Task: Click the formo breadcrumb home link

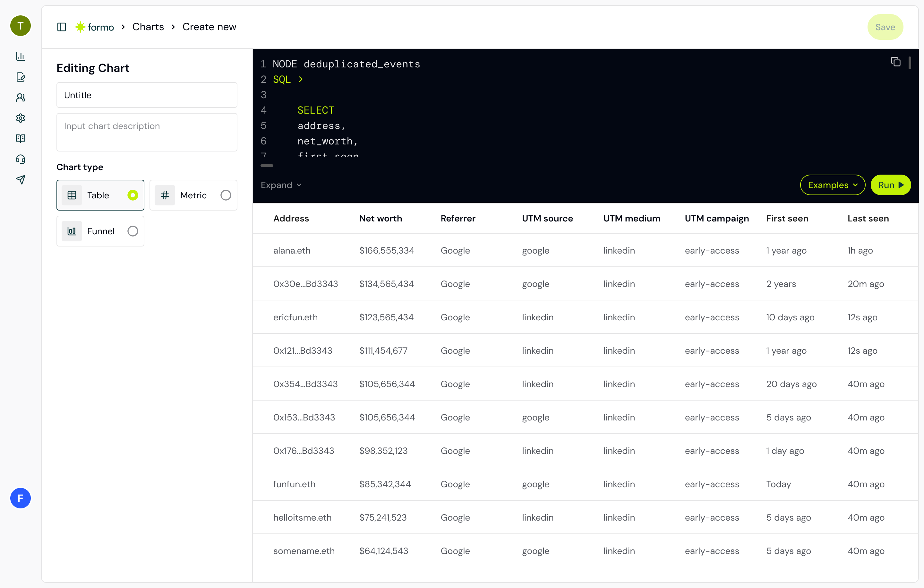Action: click(94, 27)
